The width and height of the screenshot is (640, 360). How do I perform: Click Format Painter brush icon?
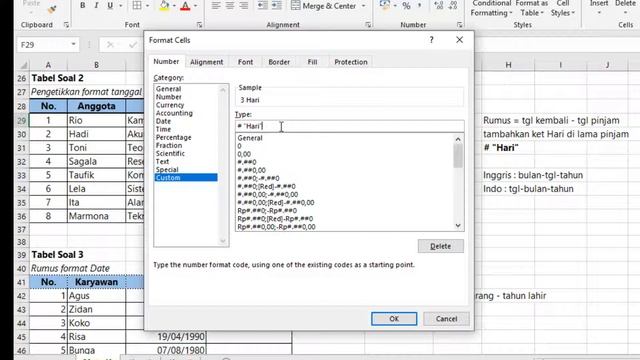(x=51, y=9)
